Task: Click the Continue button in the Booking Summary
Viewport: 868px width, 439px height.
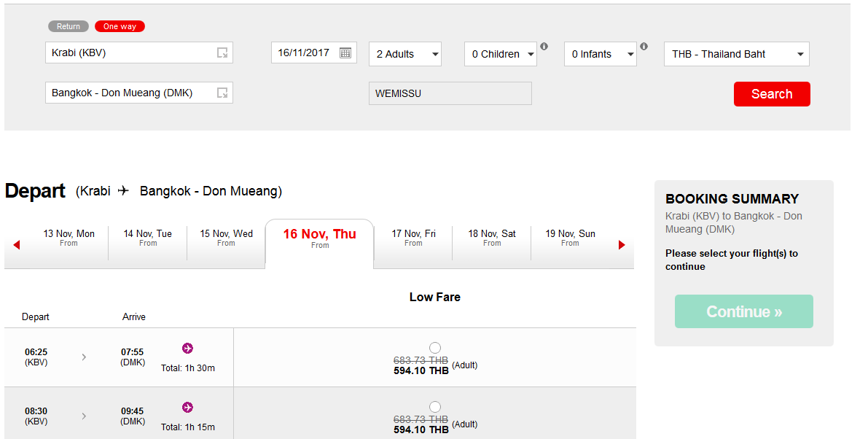Action: pos(743,311)
